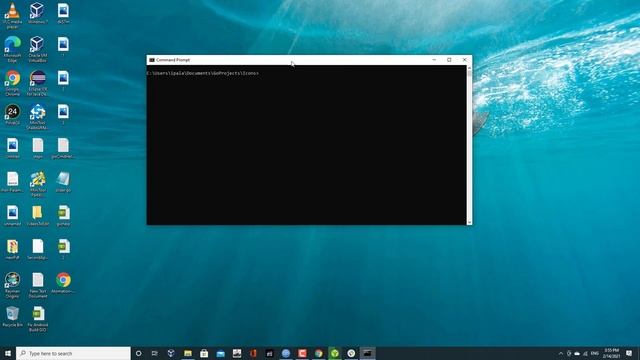Click the Command Prompt scrollbar down arrow

469,222
